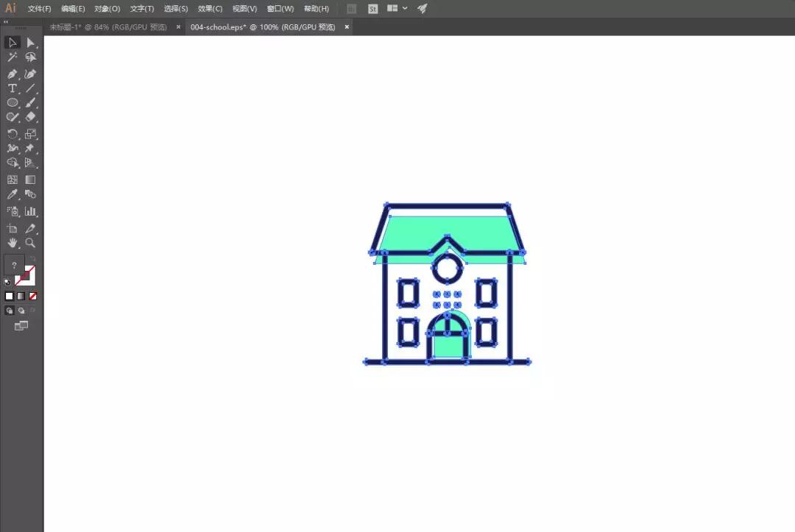795x532 pixels.
Task: Switch to the 004-school.eps document tab
Action: [x=263, y=26]
